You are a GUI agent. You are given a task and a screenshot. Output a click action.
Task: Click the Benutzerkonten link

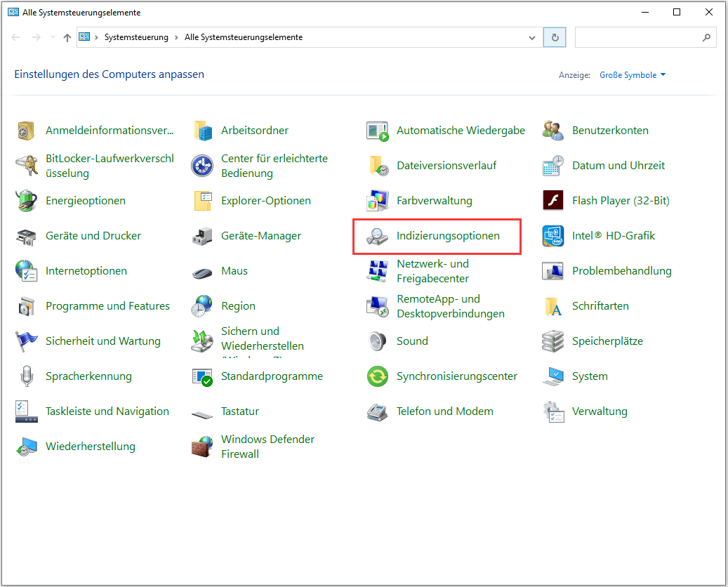(610, 131)
